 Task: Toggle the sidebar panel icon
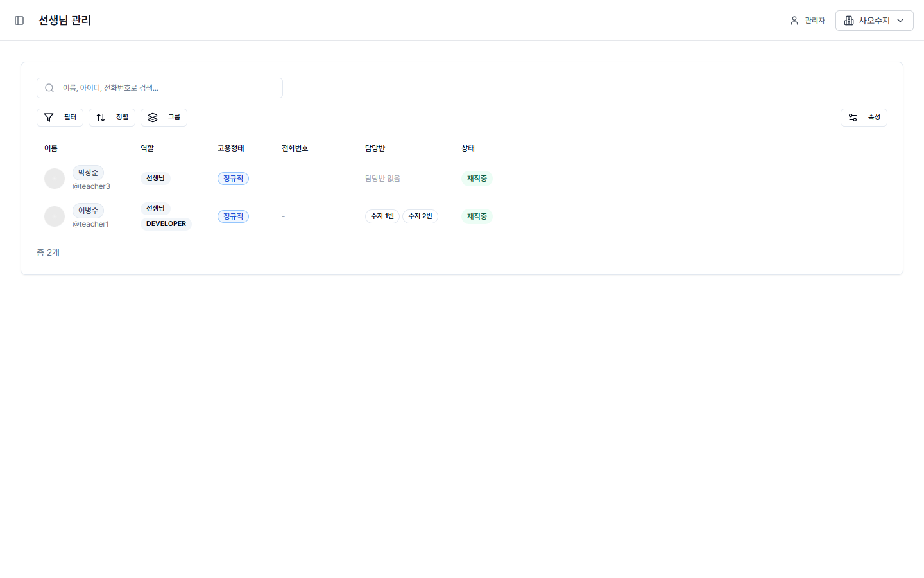tap(19, 21)
